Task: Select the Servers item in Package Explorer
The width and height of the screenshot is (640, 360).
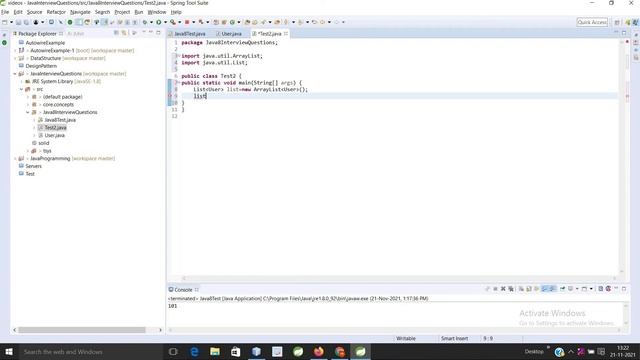Action: [33, 166]
